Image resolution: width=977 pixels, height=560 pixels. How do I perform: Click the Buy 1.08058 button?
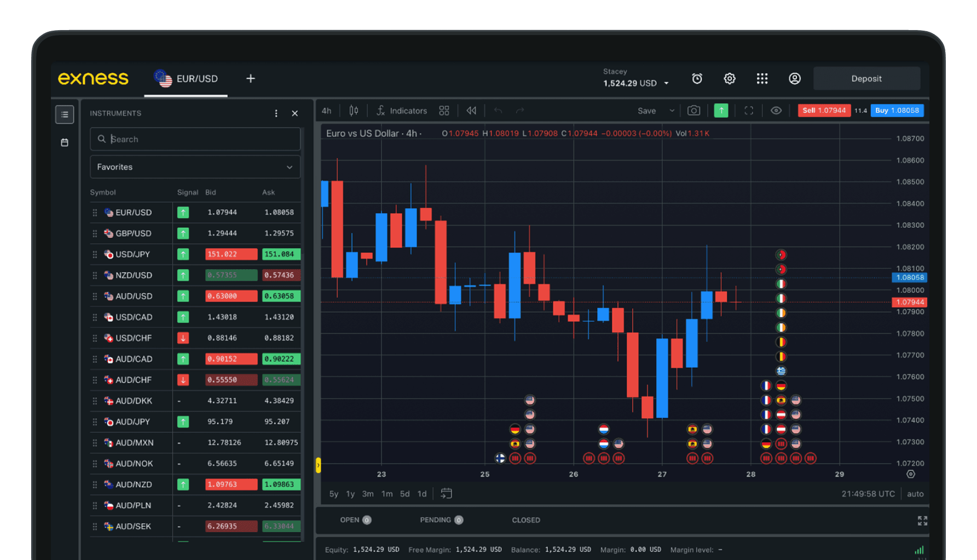[897, 111]
